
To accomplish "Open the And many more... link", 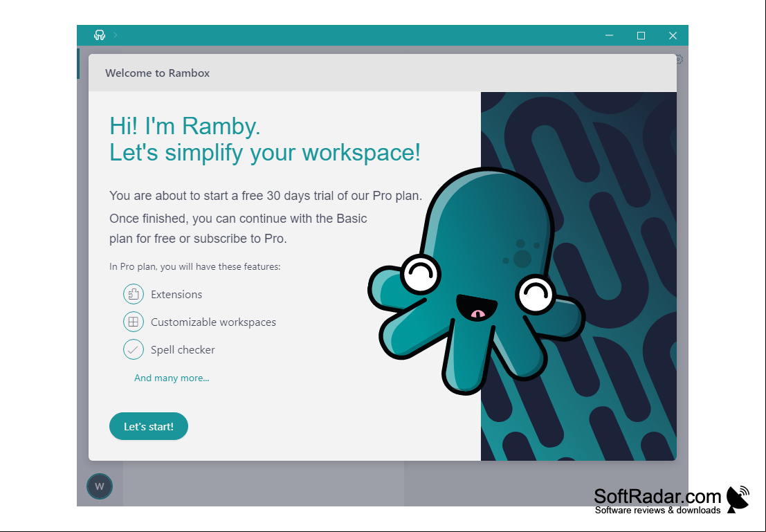I will [172, 378].
